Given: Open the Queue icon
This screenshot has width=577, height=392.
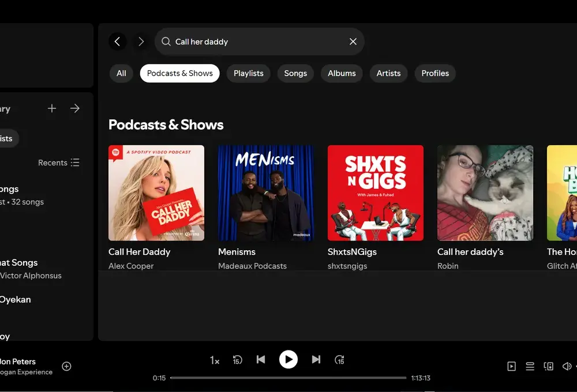Looking at the screenshot, I should [x=530, y=366].
